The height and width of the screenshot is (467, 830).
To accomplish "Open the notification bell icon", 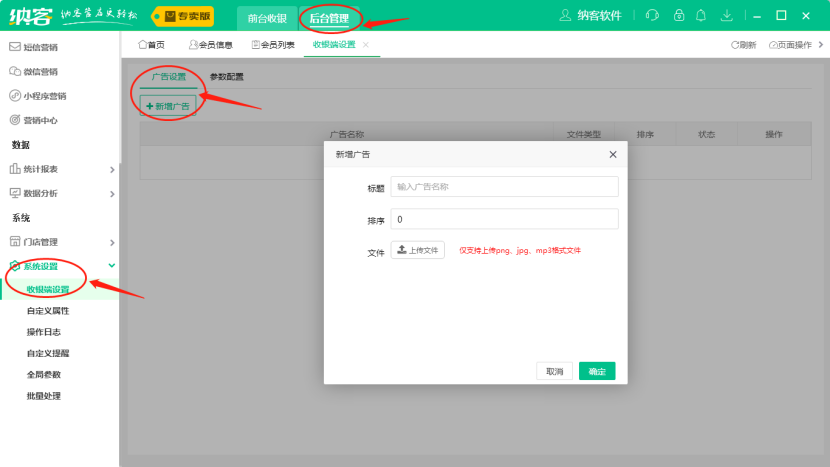I will [701, 15].
